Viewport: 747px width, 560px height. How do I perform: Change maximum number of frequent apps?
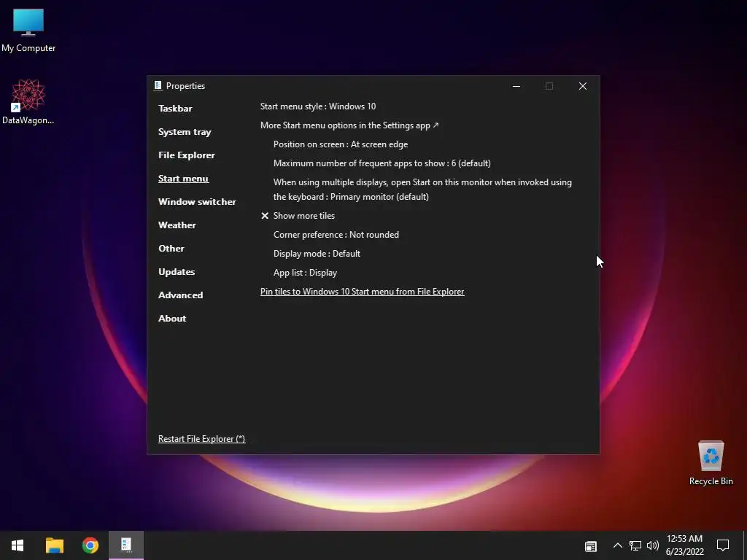(382, 163)
